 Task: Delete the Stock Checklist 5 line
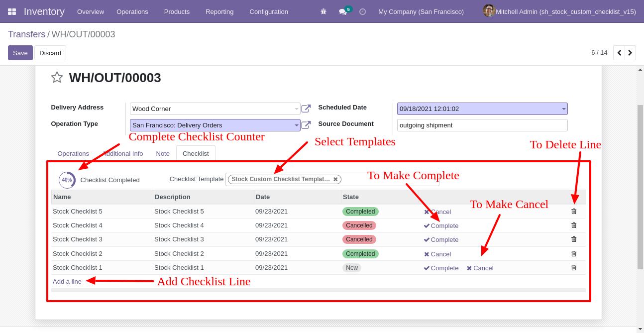[x=574, y=211]
